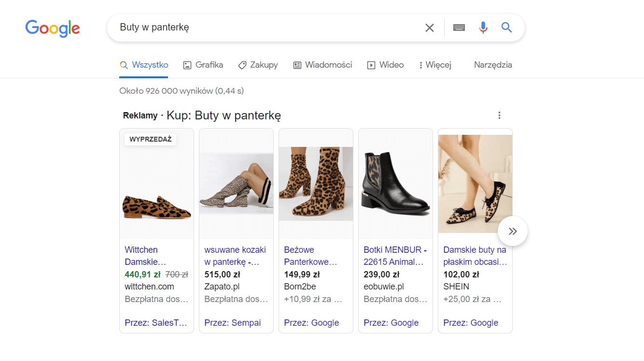Click the 'Reklamy' label
This screenshot has width=644, height=361.
click(140, 116)
